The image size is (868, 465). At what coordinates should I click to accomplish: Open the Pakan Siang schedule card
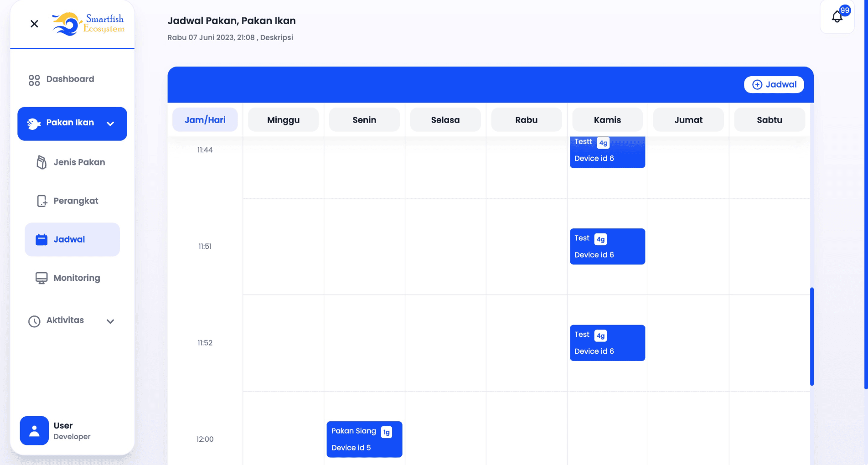[x=364, y=439]
